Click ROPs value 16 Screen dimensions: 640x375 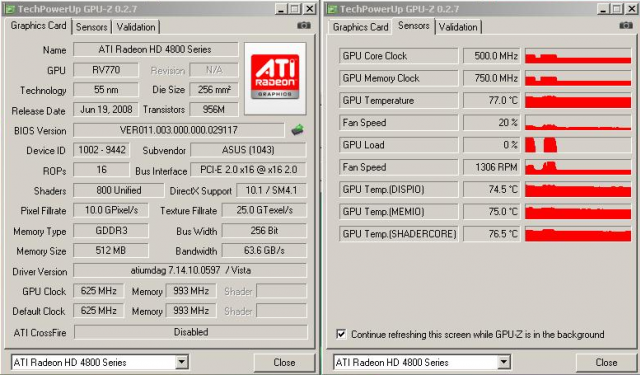tap(102, 170)
